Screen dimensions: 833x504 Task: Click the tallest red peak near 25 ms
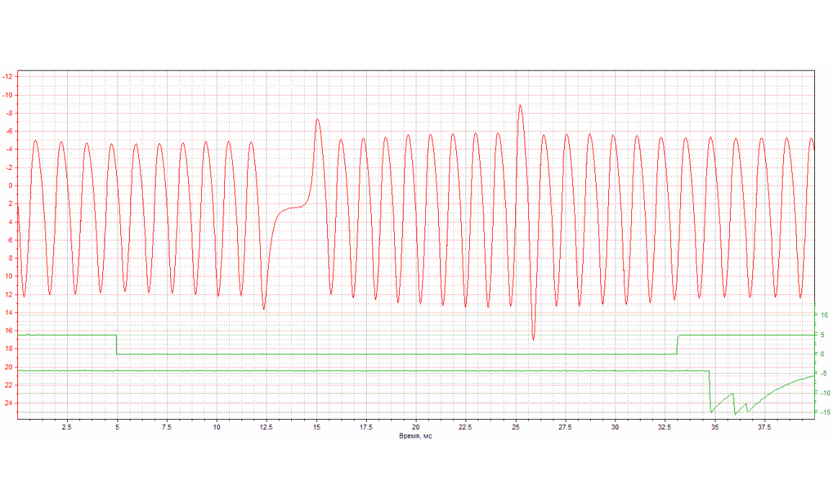tap(520, 106)
